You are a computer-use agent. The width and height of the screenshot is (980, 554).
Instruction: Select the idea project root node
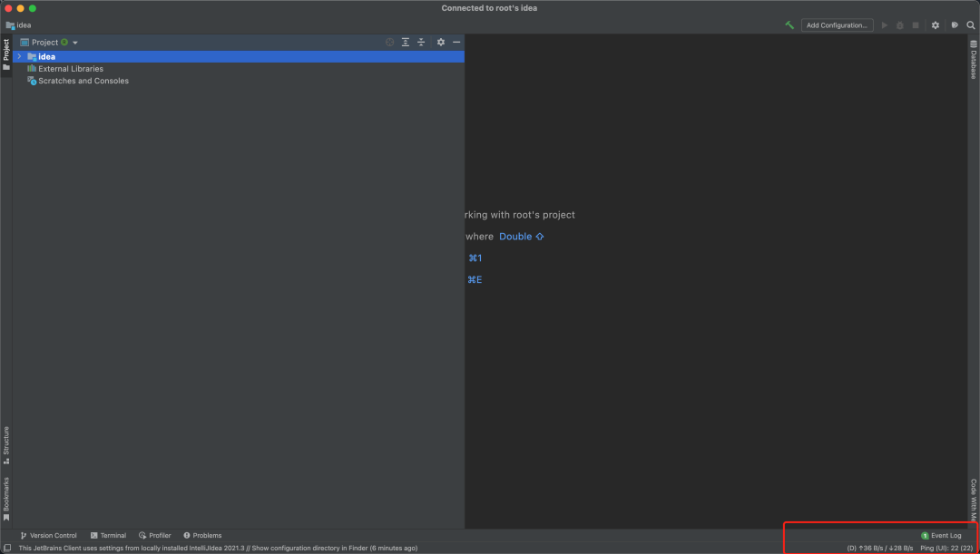point(238,56)
